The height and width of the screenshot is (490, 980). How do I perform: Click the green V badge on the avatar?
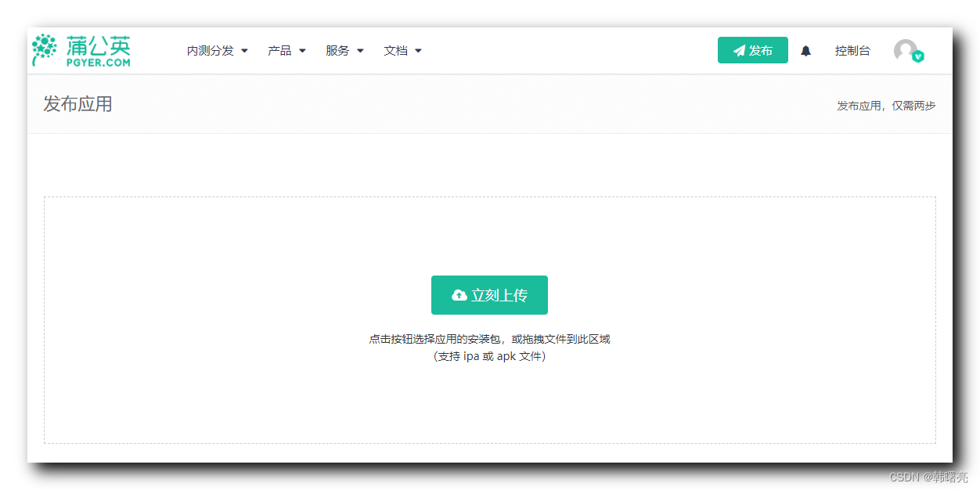(x=917, y=57)
